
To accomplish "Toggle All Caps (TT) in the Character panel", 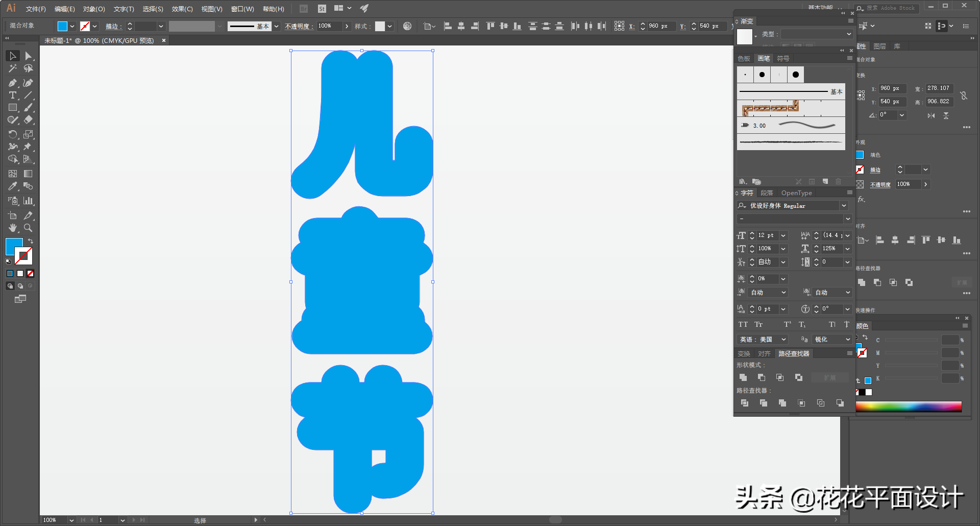I will coord(743,324).
